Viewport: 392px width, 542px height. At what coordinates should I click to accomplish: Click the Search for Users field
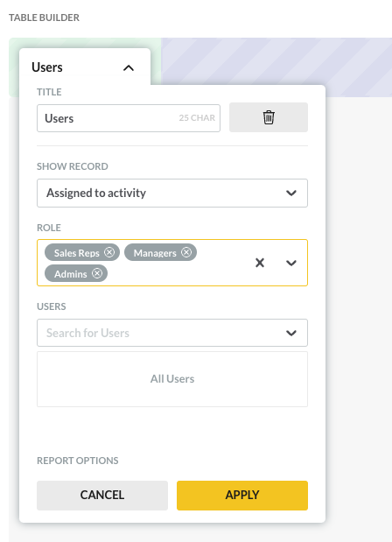[x=172, y=333]
